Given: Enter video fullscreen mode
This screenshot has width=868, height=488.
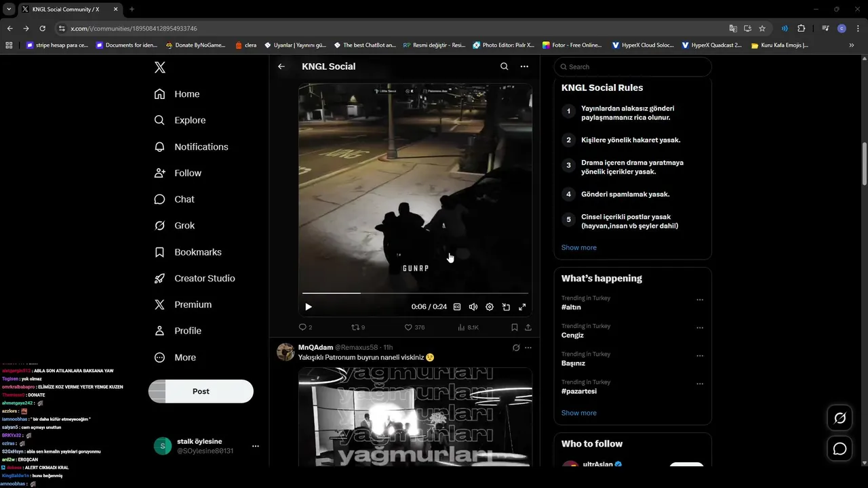Looking at the screenshot, I should 522,307.
